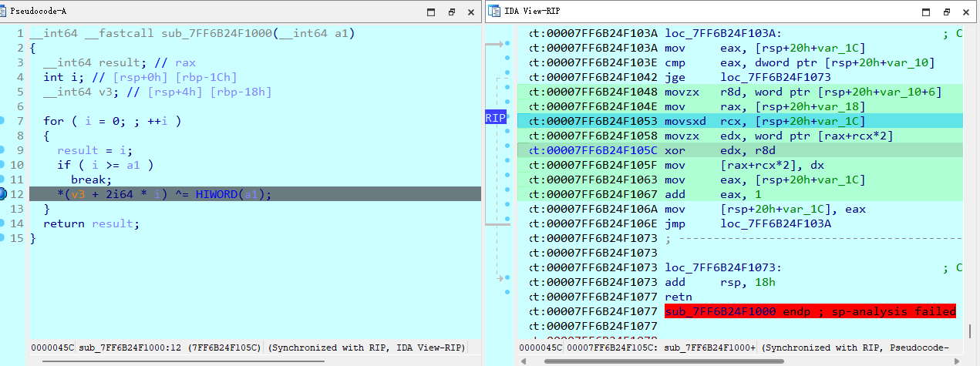Click 'mov [rsp+20h+var_1C], eax' instruction
The height and width of the screenshot is (366, 980).
[x=765, y=209]
